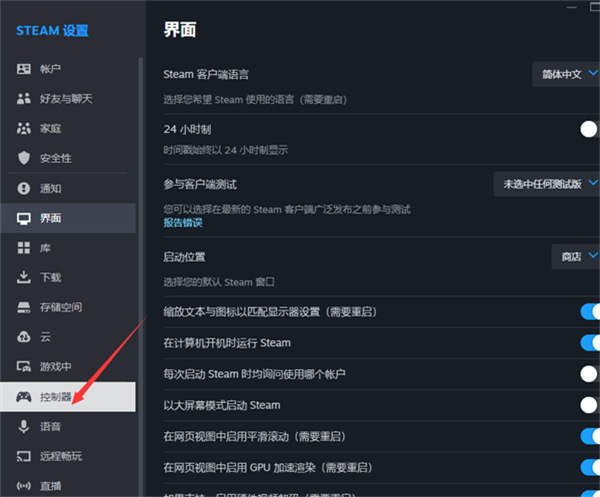Click the 参与客户端测试 label
Screen dimensions: 600x497
pyautogui.click(x=200, y=184)
